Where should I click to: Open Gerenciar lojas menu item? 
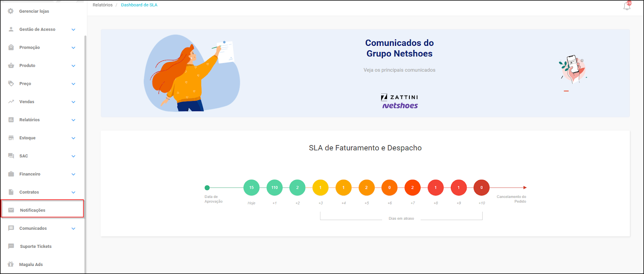(x=42, y=11)
